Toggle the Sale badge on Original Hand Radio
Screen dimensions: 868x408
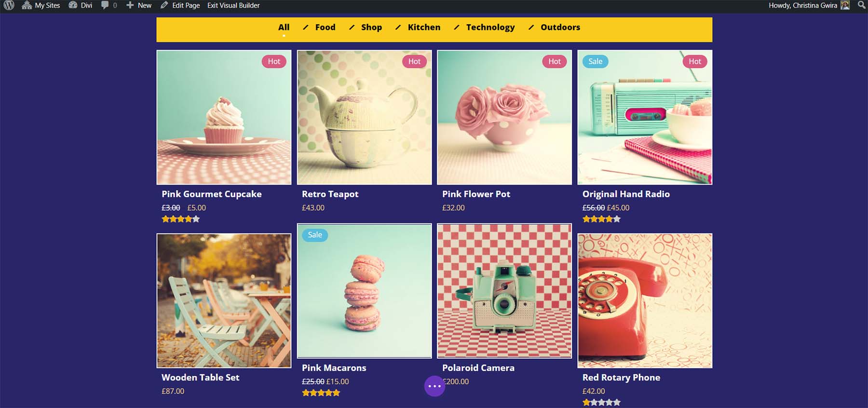tap(595, 61)
